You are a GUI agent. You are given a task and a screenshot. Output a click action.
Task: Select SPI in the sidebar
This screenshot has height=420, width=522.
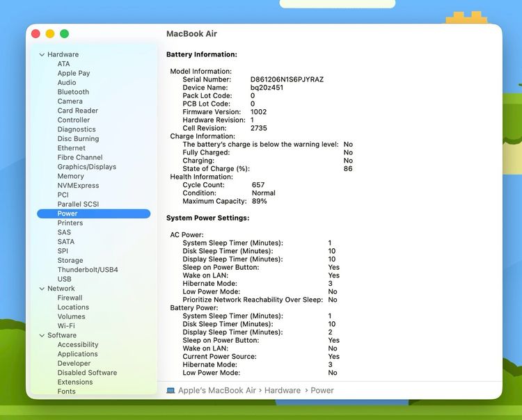pyautogui.click(x=63, y=251)
